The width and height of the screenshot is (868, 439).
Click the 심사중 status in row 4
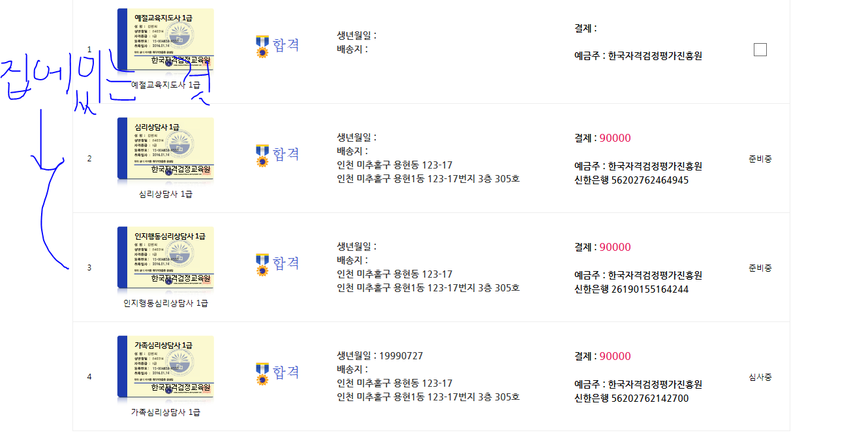pos(760,377)
